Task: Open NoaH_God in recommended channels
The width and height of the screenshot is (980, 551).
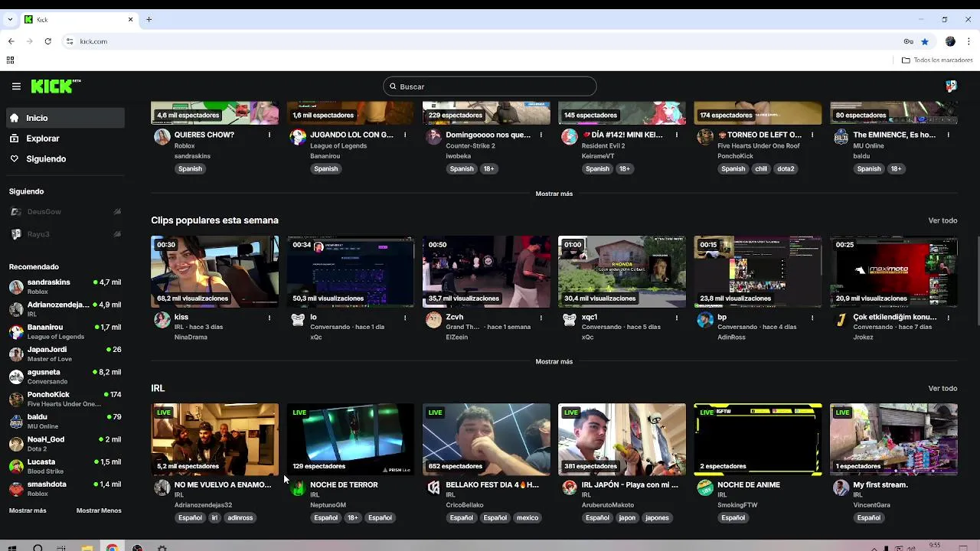Action: click(x=65, y=443)
